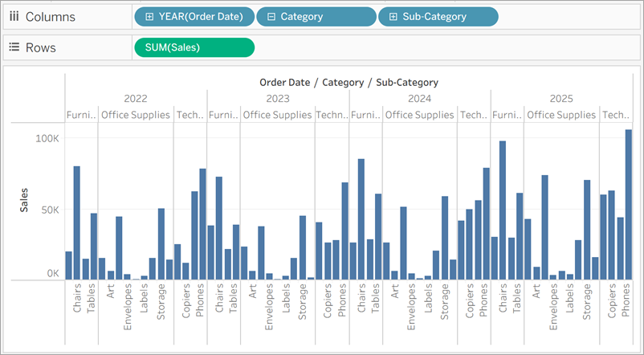The image size is (644, 355).
Task: Select the SUM(Sales) pill on Rows
Action: coord(194,47)
